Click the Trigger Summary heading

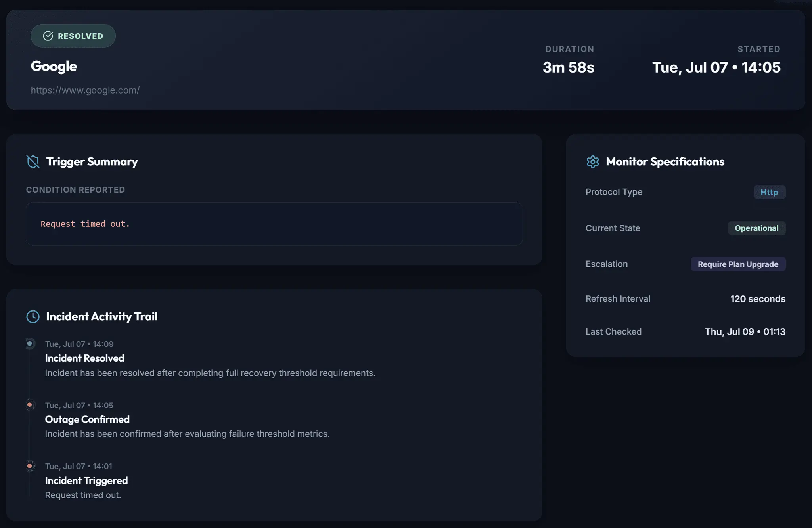point(92,162)
